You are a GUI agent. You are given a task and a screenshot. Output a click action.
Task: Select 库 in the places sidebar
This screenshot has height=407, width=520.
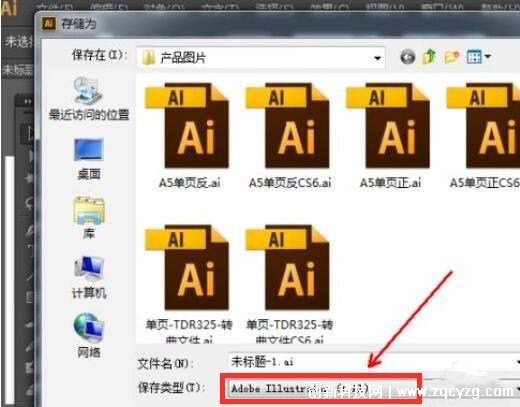(89, 218)
